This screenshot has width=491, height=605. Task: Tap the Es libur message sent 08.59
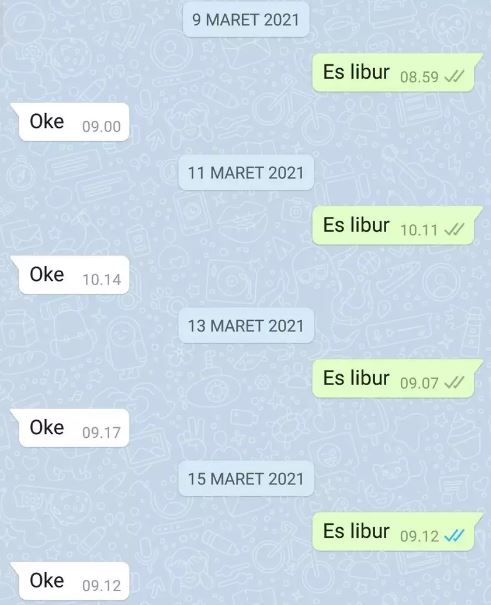[x=397, y=73]
